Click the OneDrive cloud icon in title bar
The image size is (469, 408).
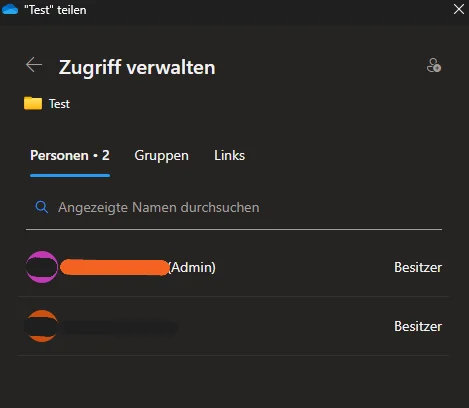[10, 10]
